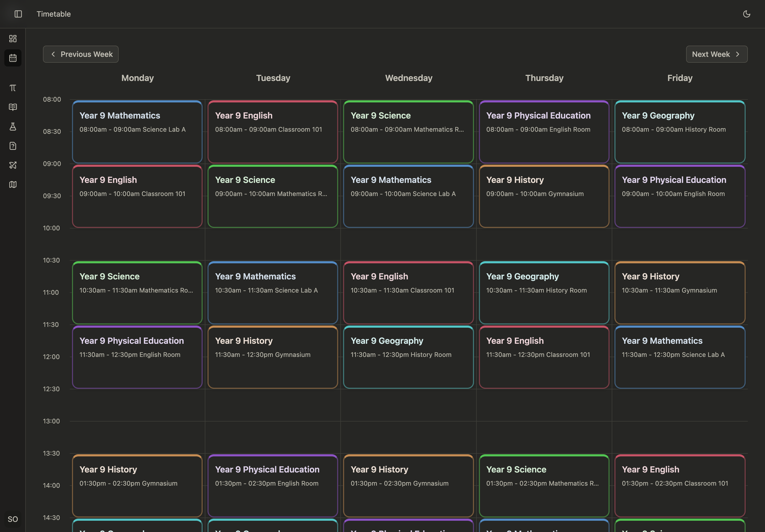Click the shuffle arrows sidebar icon
The width and height of the screenshot is (765, 532).
pos(13,165)
